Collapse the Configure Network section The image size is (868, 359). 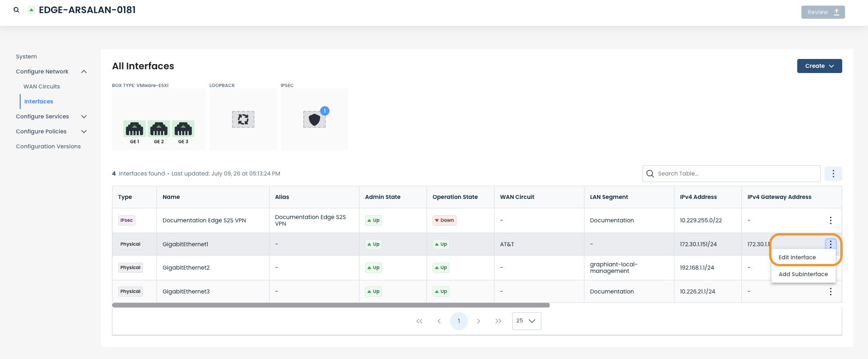(x=84, y=72)
